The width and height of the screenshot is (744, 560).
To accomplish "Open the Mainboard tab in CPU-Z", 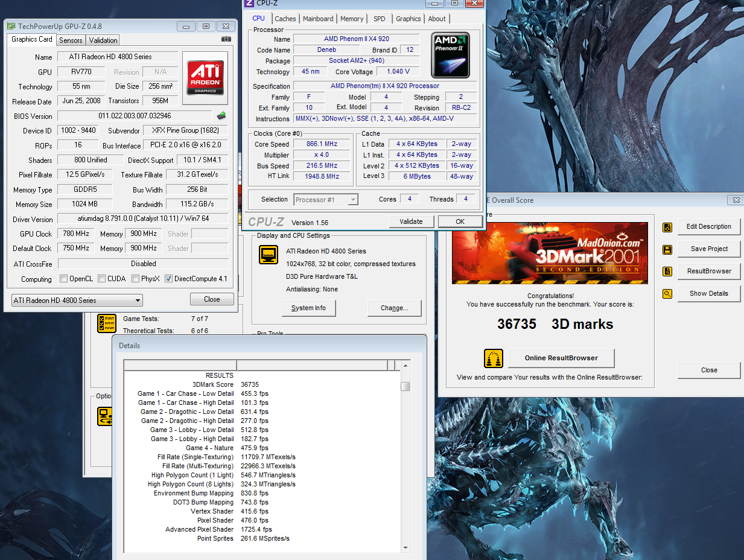I will tap(318, 19).
